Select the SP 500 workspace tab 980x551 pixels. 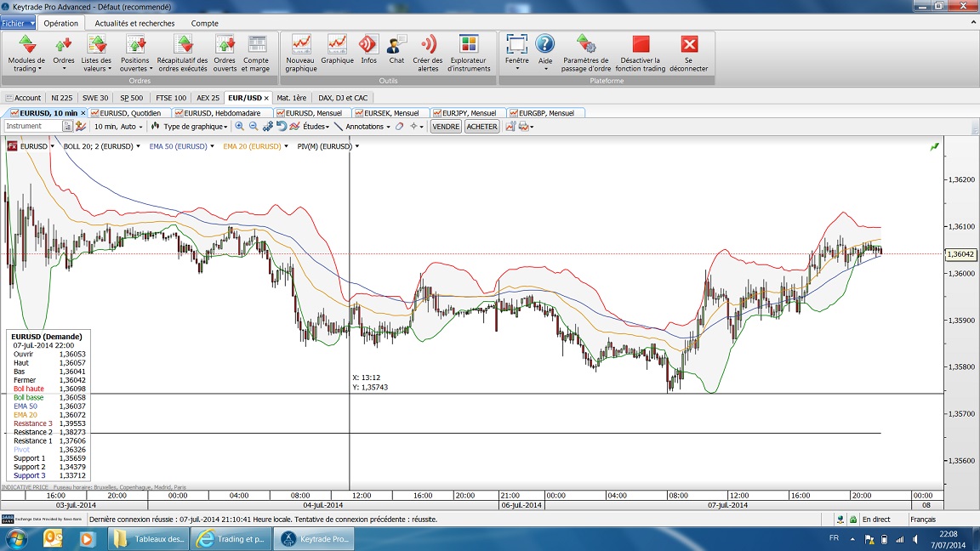tap(131, 98)
